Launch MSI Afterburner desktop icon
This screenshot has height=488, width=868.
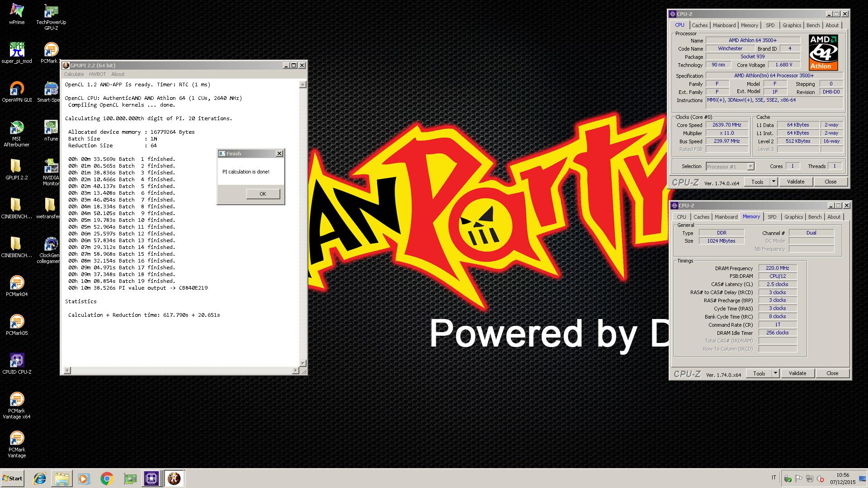17,133
